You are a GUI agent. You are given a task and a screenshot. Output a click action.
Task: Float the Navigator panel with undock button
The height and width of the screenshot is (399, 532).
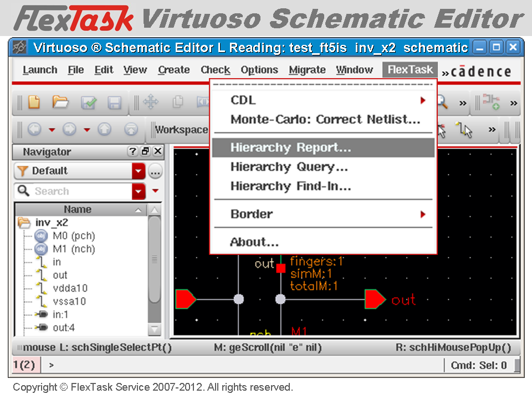click(145, 151)
